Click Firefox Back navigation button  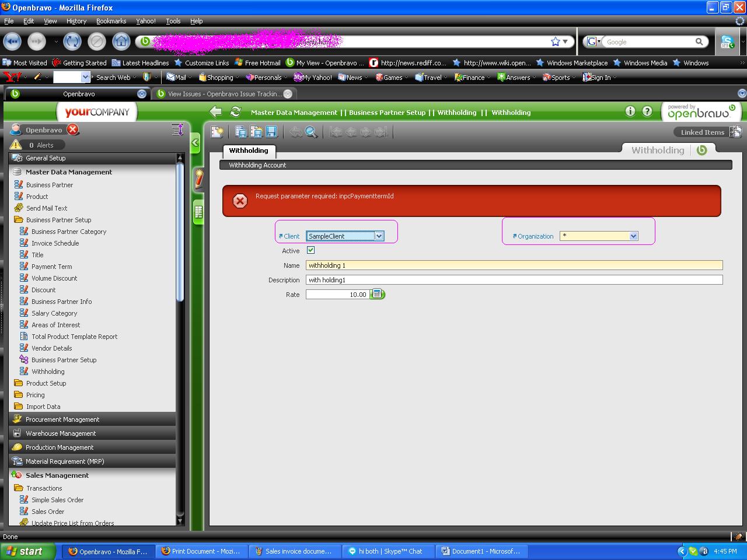pyautogui.click(x=12, y=41)
